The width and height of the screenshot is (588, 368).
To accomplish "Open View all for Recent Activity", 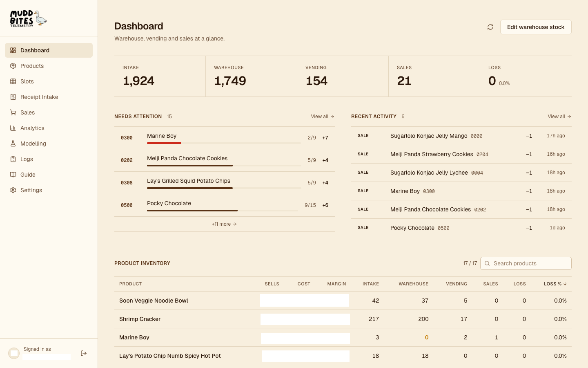I will click(559, 117).
